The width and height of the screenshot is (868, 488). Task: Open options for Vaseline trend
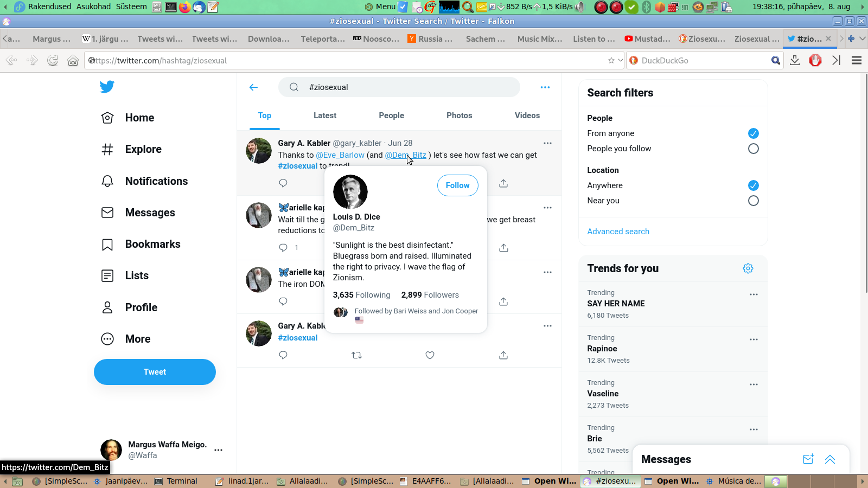(754, 384)
